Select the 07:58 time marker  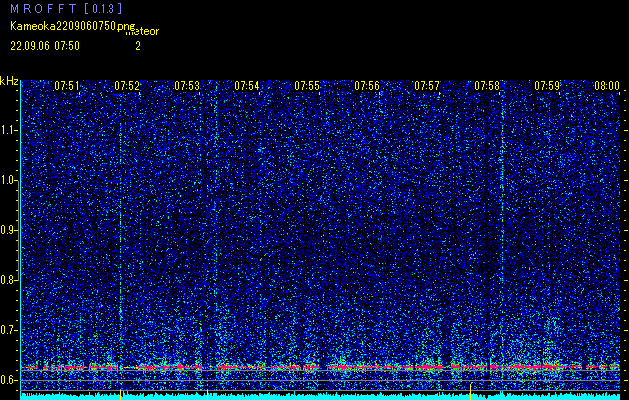click(487, 86)
